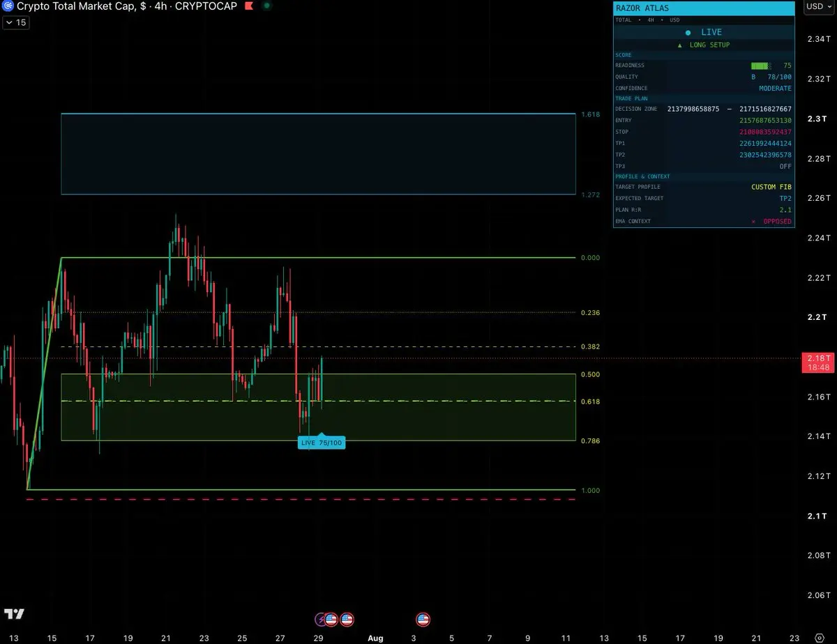The height and width of the screenshot is (644, 837).
Task: Click the US flag economic event near Aug 3
Action: pos(423,619)
